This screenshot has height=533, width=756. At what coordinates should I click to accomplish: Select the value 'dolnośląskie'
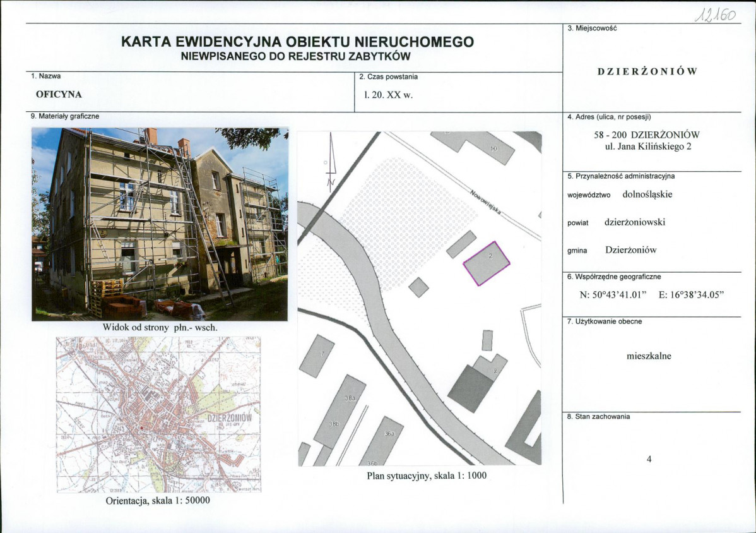647,195
